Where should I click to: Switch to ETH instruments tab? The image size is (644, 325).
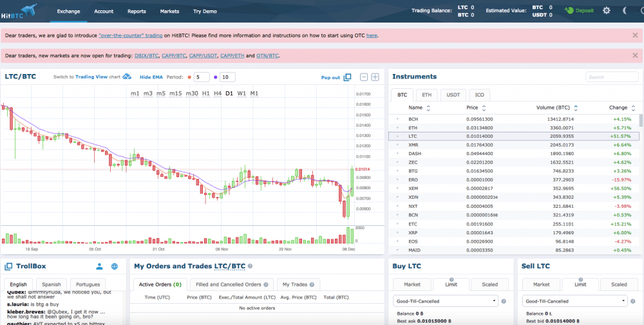pos(427,95)
